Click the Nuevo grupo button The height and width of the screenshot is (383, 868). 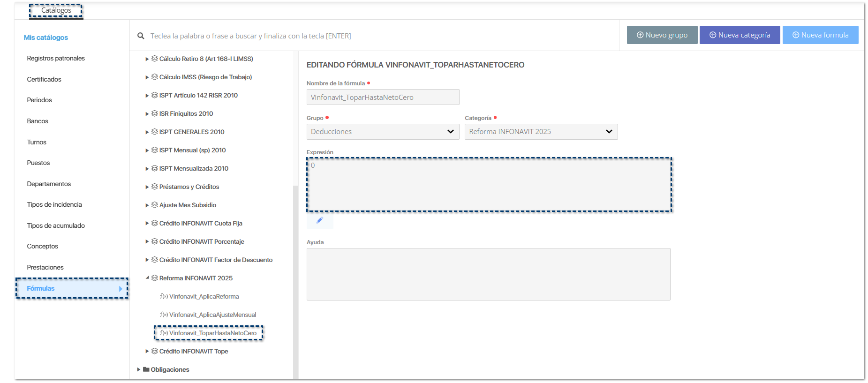pyautogui.click(x=662, y=35)
